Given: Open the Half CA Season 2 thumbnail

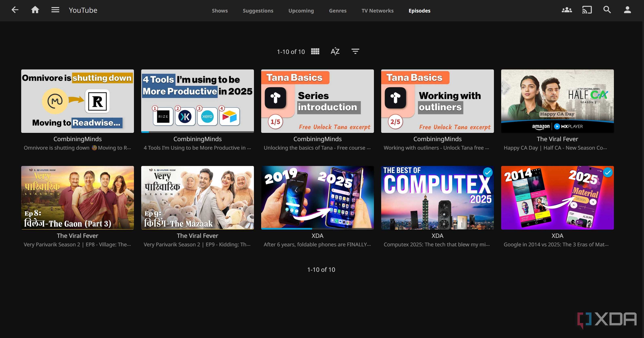Looking at the screenshot, I should [558, 101].
